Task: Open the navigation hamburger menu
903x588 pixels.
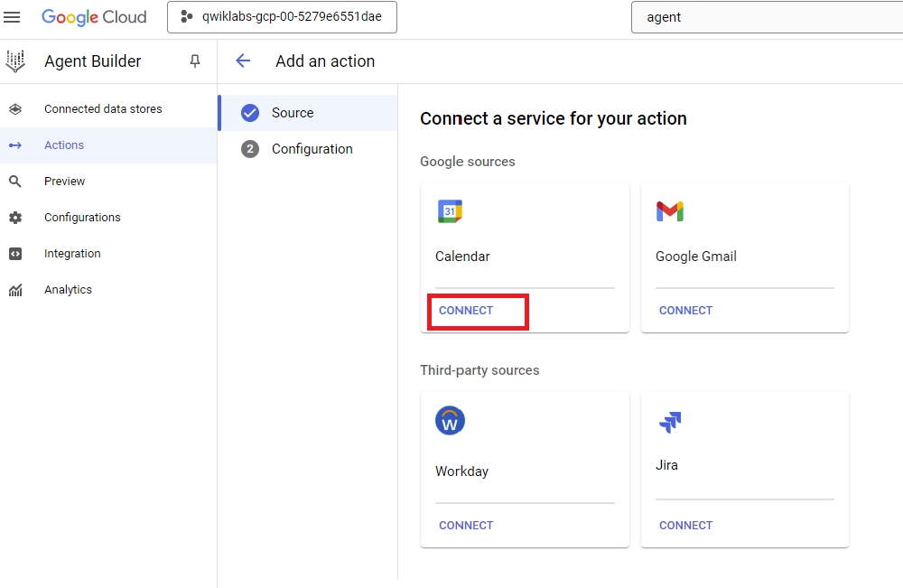Action: point(13,17)
